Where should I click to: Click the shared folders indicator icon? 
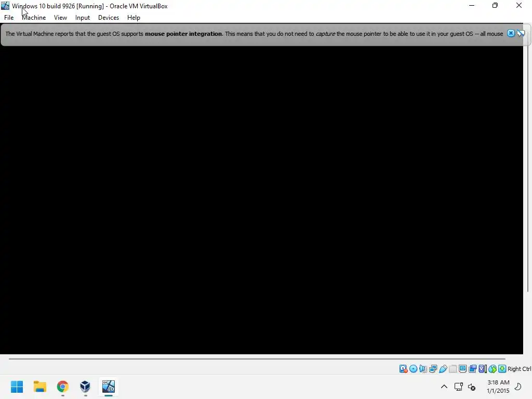(x=453, y=369)
